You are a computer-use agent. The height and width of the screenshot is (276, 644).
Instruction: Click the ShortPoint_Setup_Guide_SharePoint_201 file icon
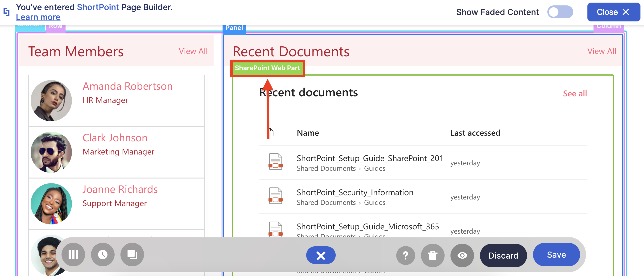click(275, 162)
